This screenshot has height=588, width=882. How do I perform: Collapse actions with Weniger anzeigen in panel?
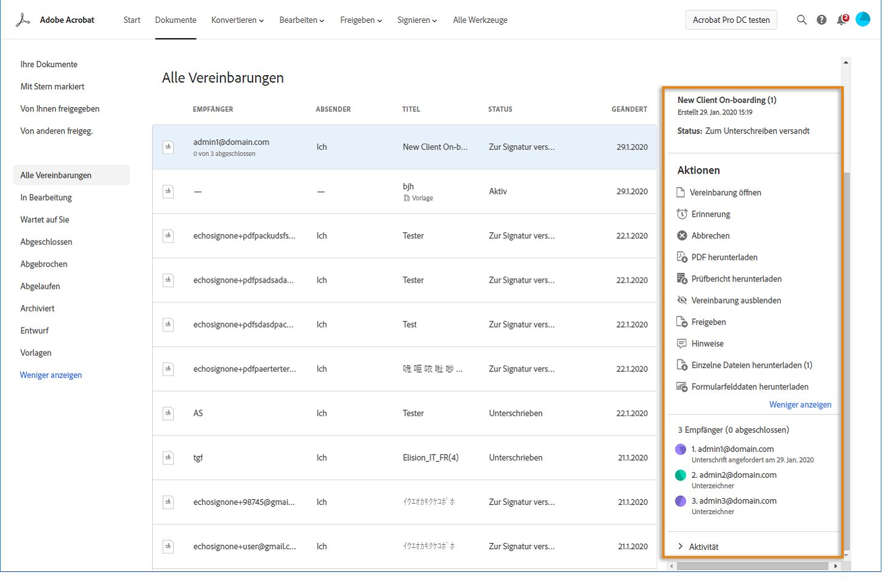[x=800, y=405]
